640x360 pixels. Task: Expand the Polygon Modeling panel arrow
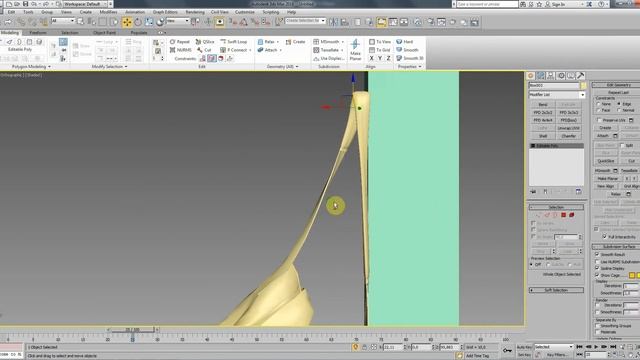pyautogui.click(x=49, y=67)
